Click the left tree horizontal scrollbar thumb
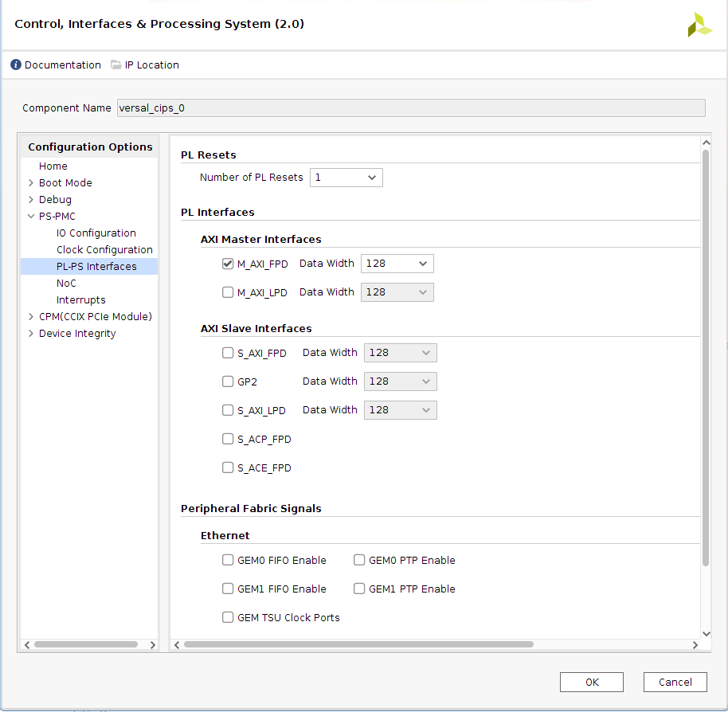 pos(86,644)
